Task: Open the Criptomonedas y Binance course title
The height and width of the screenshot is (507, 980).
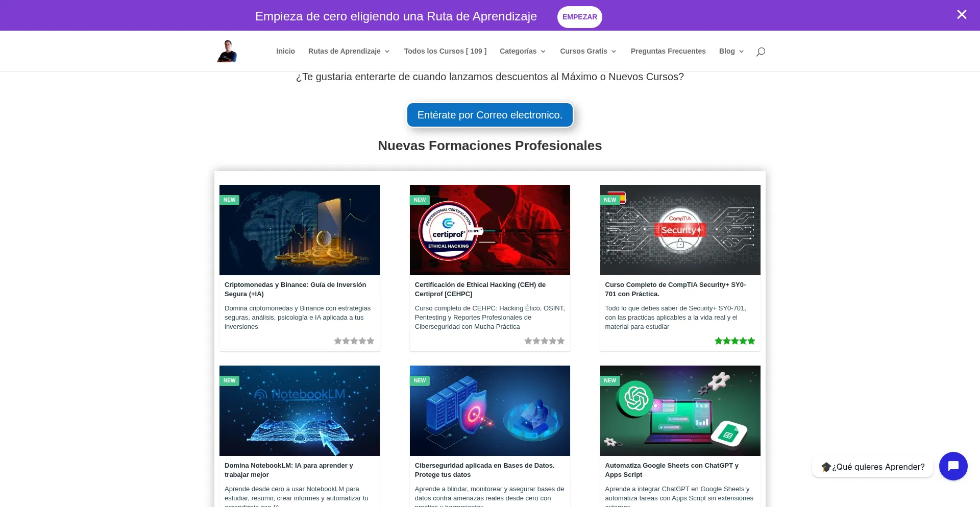Action: pos(295,289)
